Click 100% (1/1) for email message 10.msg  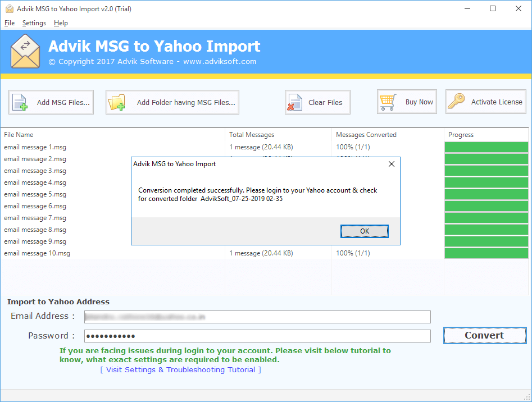pyautogui.click(x=353, y=253)
